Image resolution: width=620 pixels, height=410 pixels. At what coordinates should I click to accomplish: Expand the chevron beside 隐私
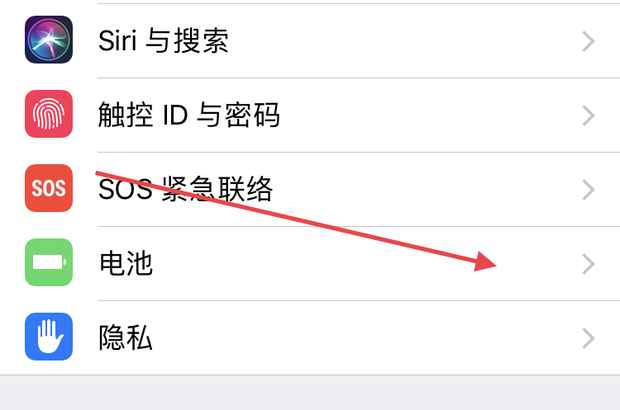589,338
